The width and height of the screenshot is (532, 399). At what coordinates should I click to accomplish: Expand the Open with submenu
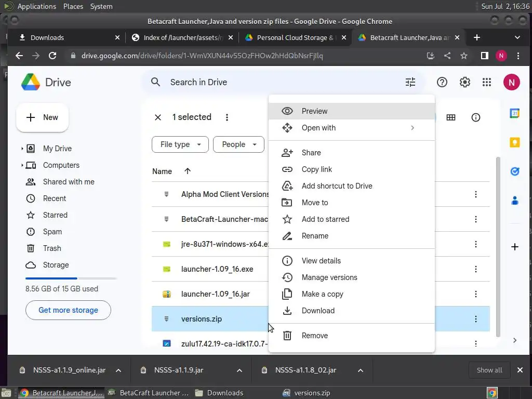412,128
